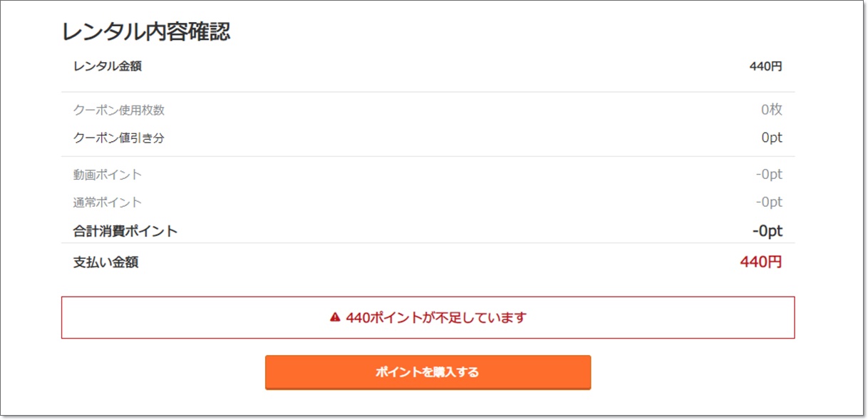Viewport: 868px width, 420px height.
Task: Click the 通常ポイント label
Action: 108,203
